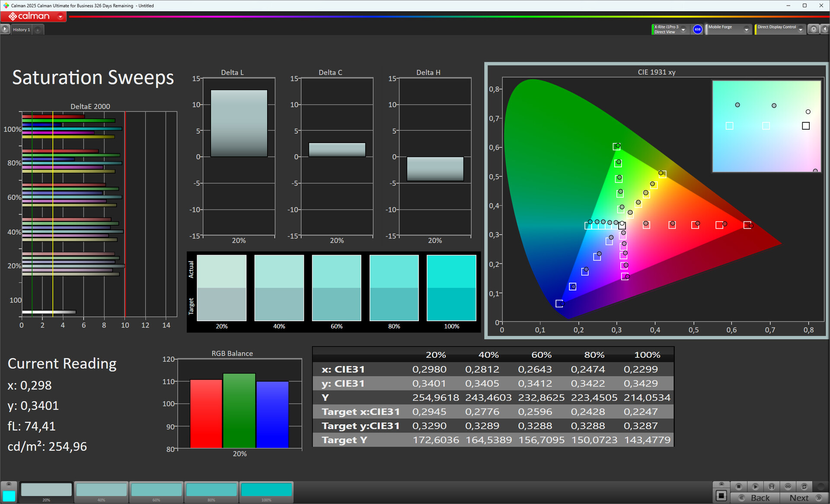The width and height of the screenshot is (830, 504).
Task: Expand the Direct Display Control dropdown
Action: tap(801, 29)
